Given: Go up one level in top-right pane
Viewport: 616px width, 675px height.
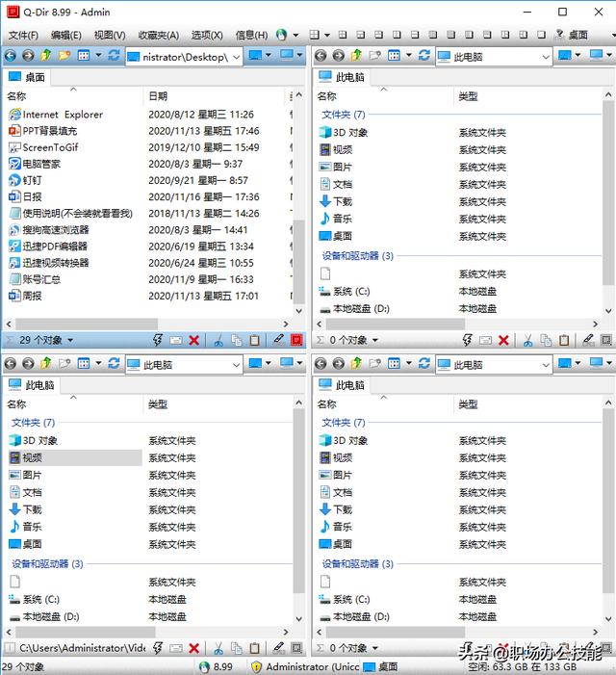Looking at the screenshot, I should (x=356, y=55).
